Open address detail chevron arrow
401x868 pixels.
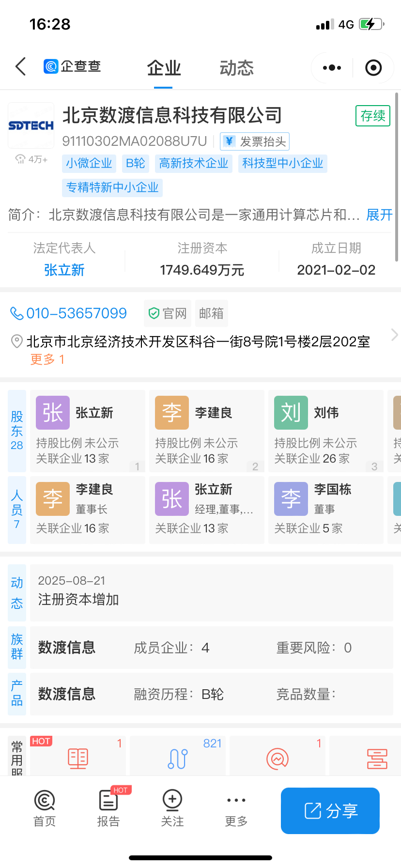[394, 335]
